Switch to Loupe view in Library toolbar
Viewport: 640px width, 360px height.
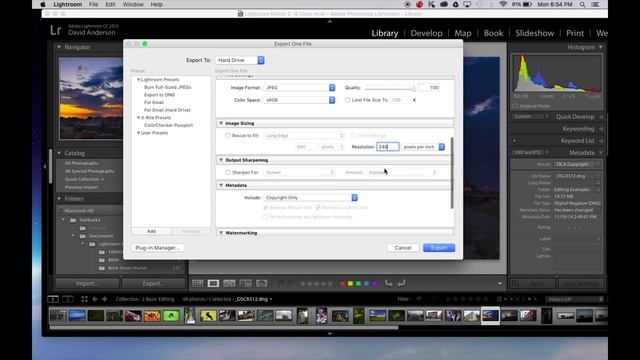[x=213, y=283]
